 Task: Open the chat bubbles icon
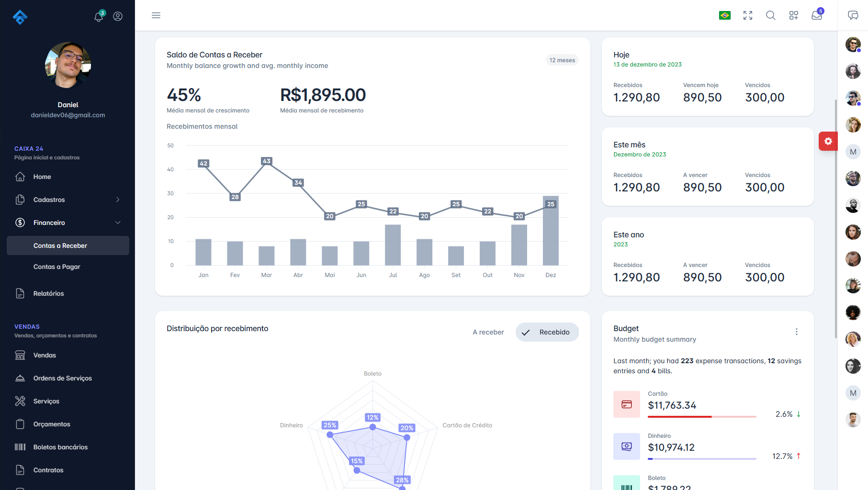pos(853,15)
